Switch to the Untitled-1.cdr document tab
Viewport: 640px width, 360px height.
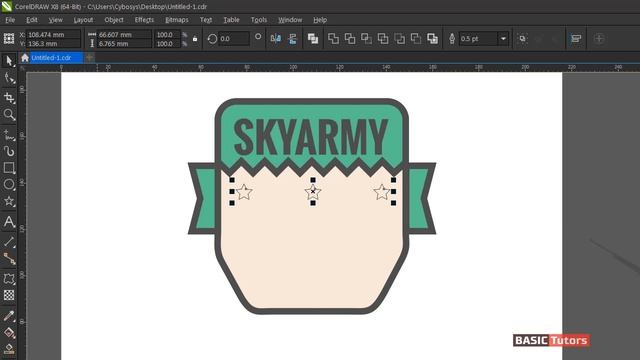click(x=56, y=58)
